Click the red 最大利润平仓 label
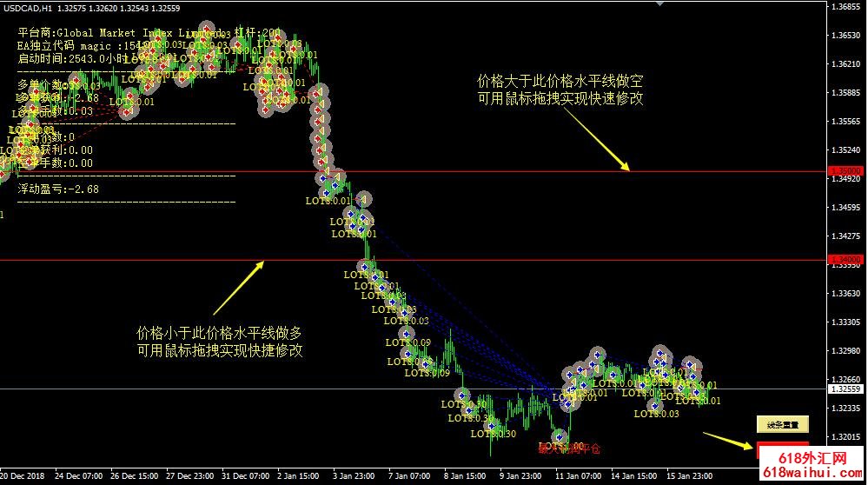 tap(568, 449)
